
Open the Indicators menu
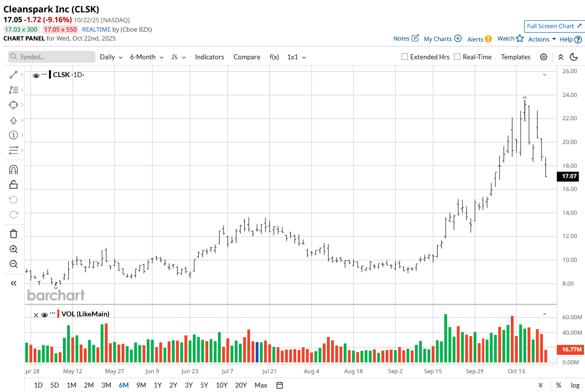(x=209, y=57)
